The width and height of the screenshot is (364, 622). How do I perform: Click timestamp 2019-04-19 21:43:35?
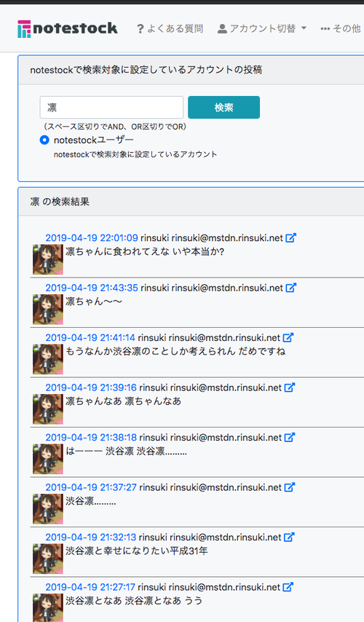(92, 288)
